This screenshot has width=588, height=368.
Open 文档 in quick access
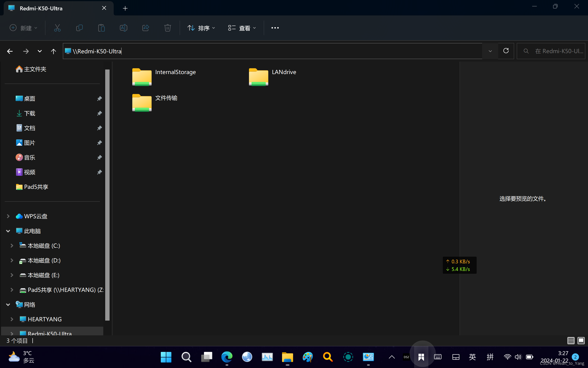[25, 128]
